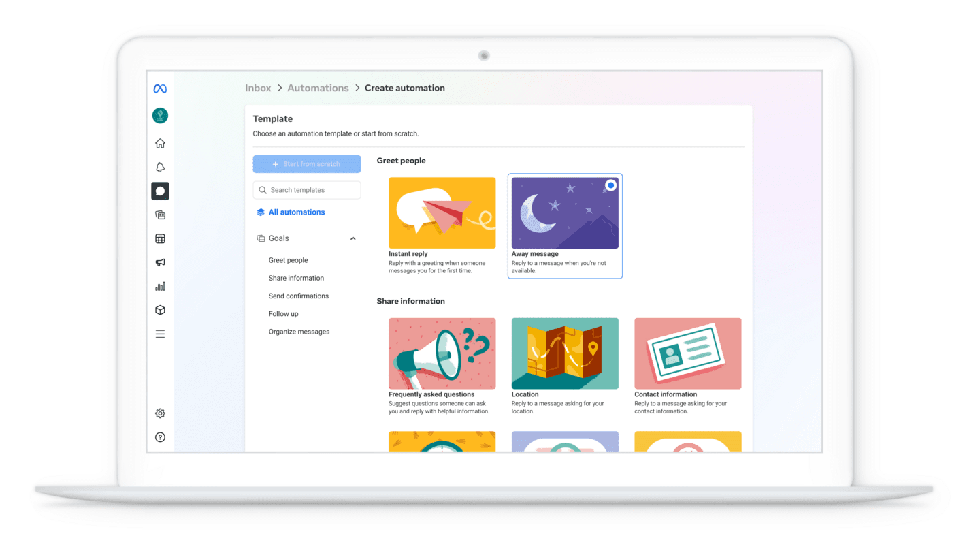Click the Goals label
Image resolution: width=980 pixels, height=553 pixels.
click(x=279, y=238)
